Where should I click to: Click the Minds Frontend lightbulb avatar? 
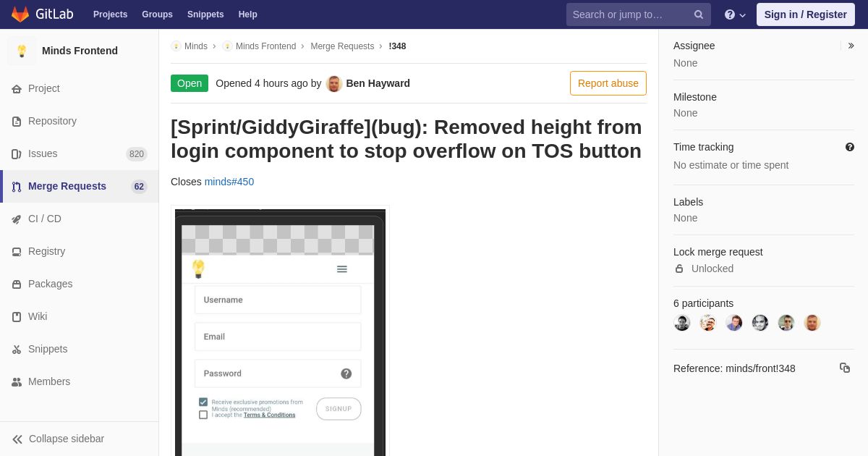pyautogui.click(x=22, y=51)
